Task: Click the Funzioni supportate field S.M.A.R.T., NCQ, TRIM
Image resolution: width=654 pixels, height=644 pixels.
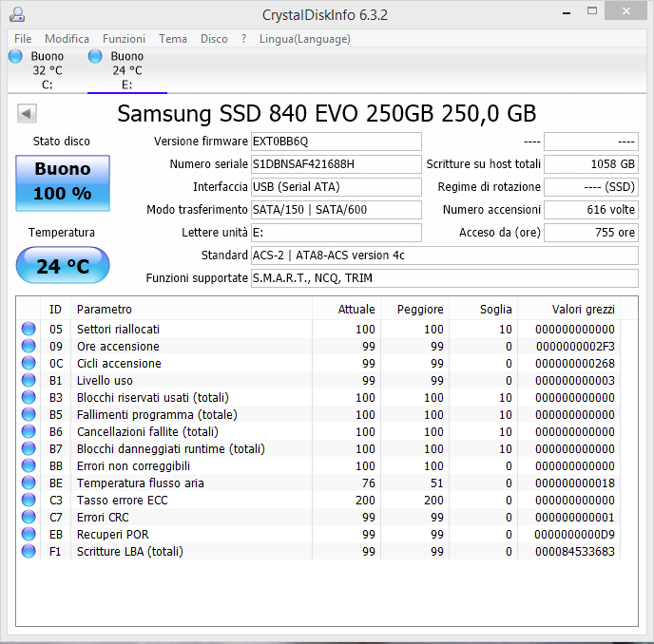Action: (445, 278)
